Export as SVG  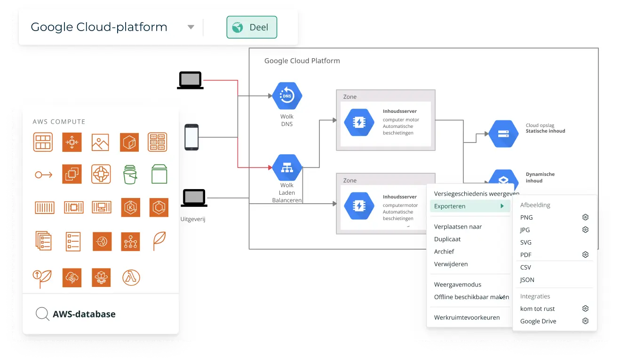click(x=526, y=242)
